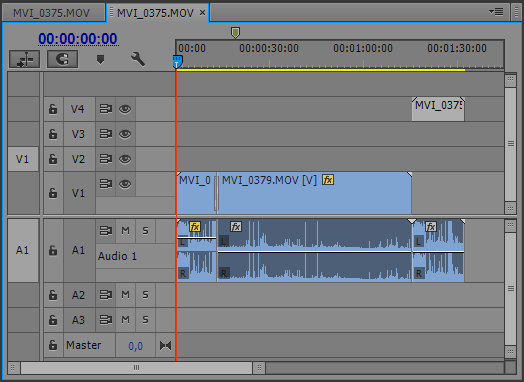Click the left zoom handle of scroll bar

click(13, 368)
